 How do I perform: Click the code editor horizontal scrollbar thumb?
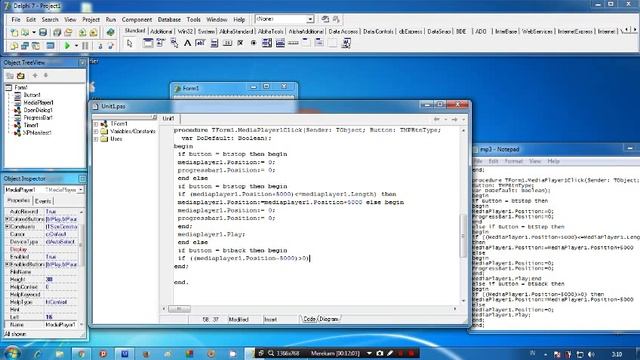179,309
